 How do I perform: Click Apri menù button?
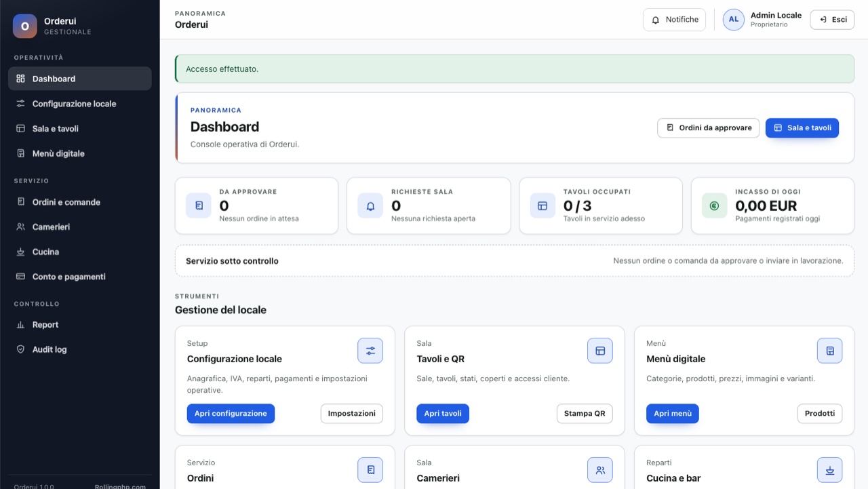coord(673,414)
